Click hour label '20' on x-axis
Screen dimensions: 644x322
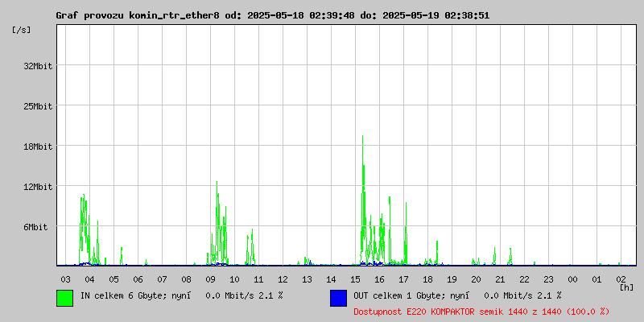pyautogui.click(x=476, y=279)
